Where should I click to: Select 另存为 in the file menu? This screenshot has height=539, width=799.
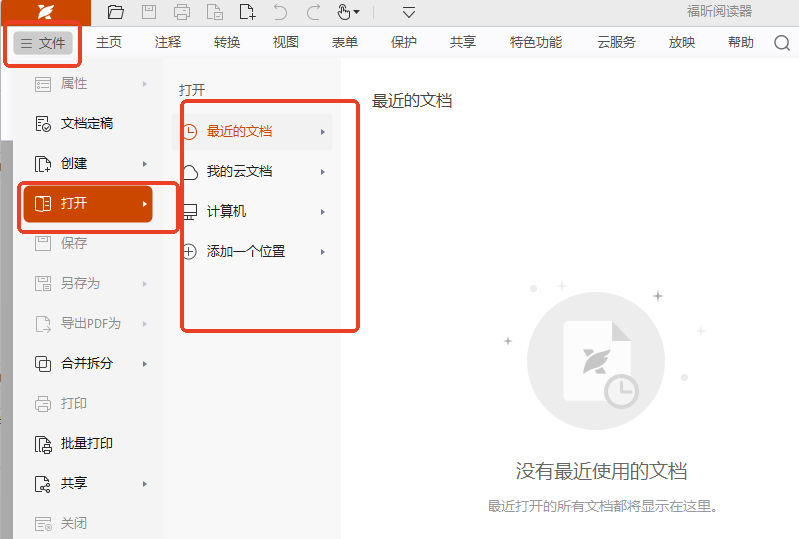point(88,284)
